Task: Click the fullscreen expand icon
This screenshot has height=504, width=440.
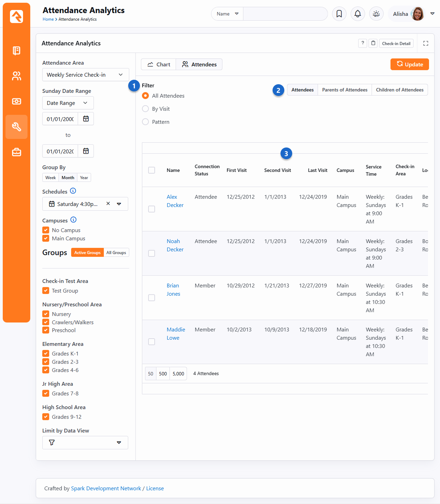Action: coord(426,43)
